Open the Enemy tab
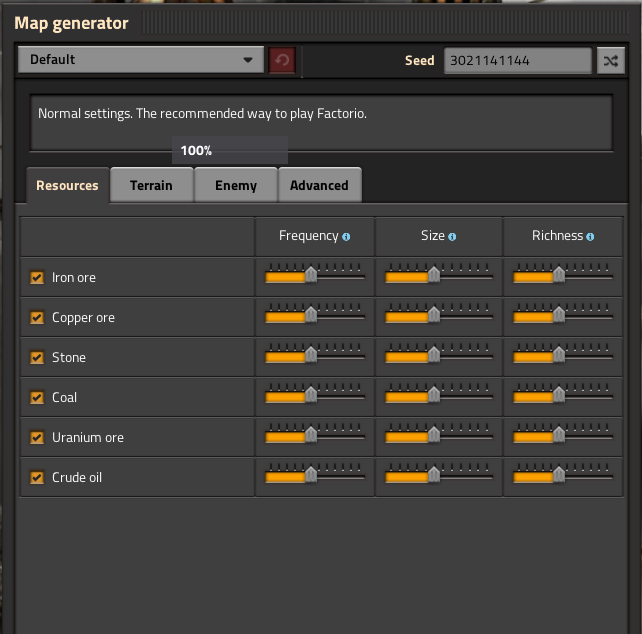 236,185
